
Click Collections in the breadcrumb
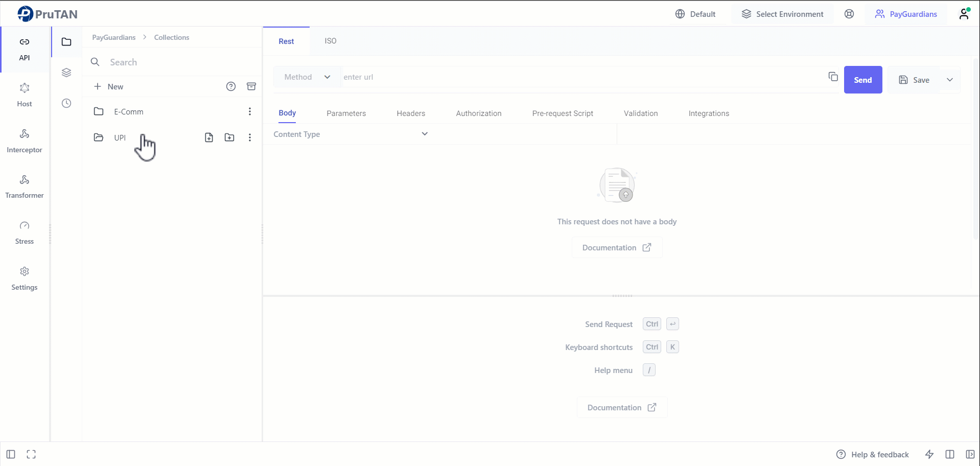click(x=172, y=37)
